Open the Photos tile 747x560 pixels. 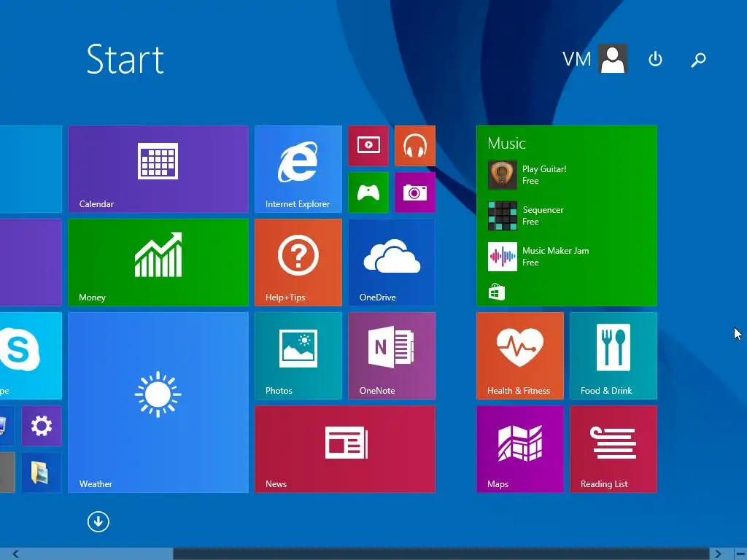[298, 356]
